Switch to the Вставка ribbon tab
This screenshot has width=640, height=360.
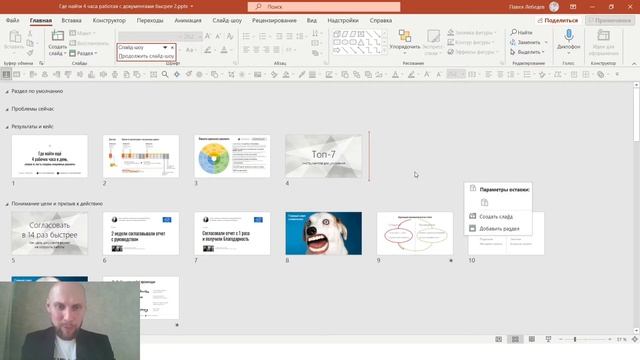point(71,20)
